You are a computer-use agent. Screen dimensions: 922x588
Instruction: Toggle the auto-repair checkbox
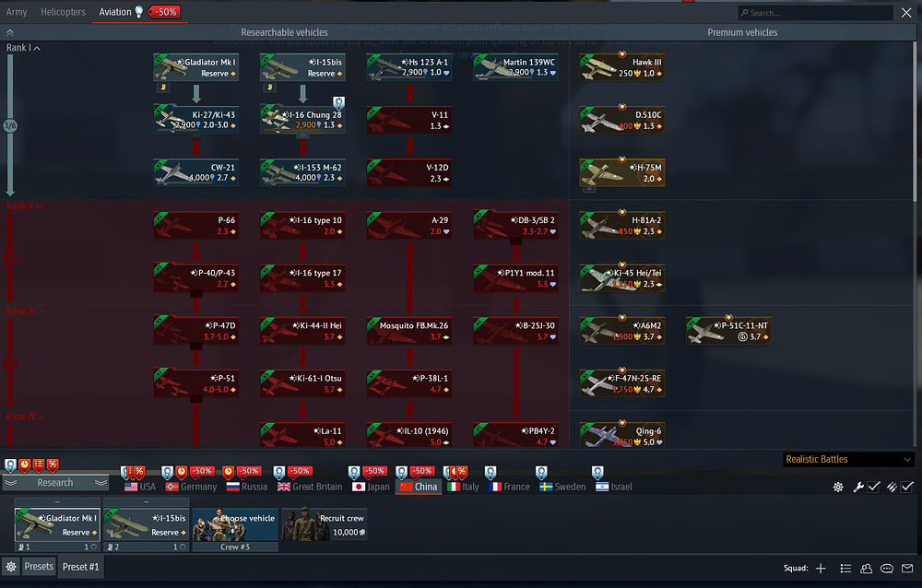click(x=874, y=487)
